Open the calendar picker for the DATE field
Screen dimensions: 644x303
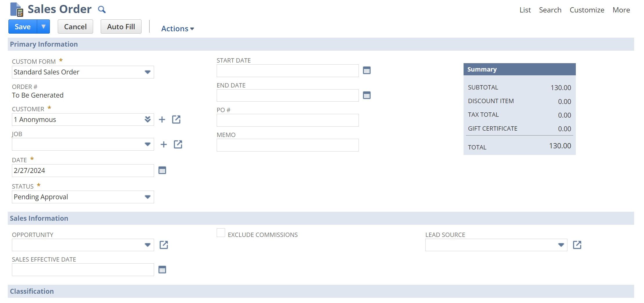coord(162,170)
